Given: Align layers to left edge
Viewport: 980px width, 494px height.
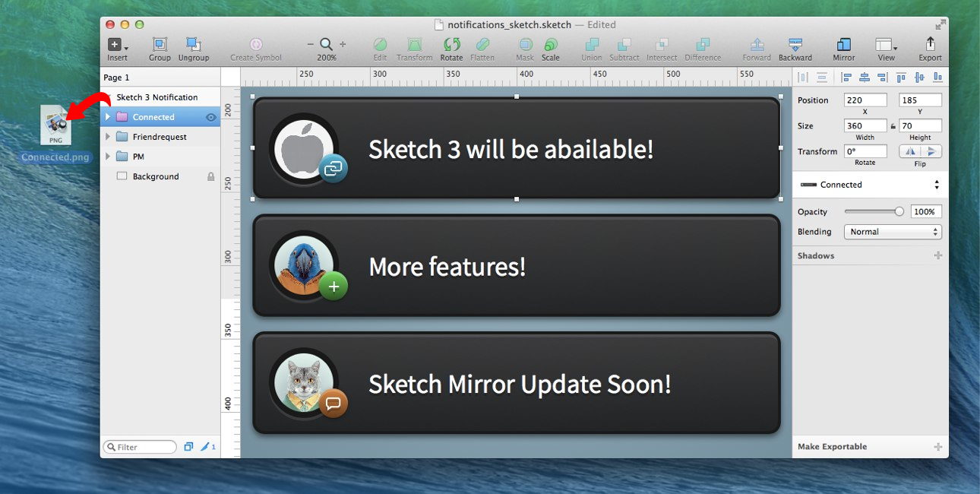Looking at the screenshot, I should tap(846, 77).
